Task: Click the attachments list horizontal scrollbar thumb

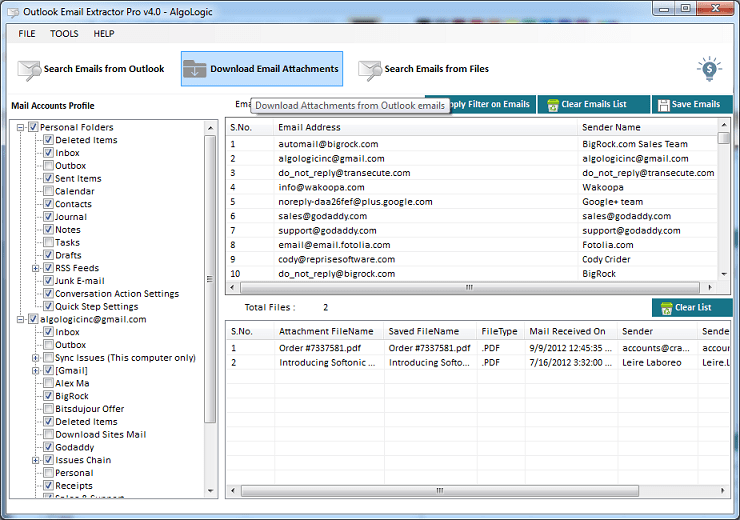Action: click(440, 491)
